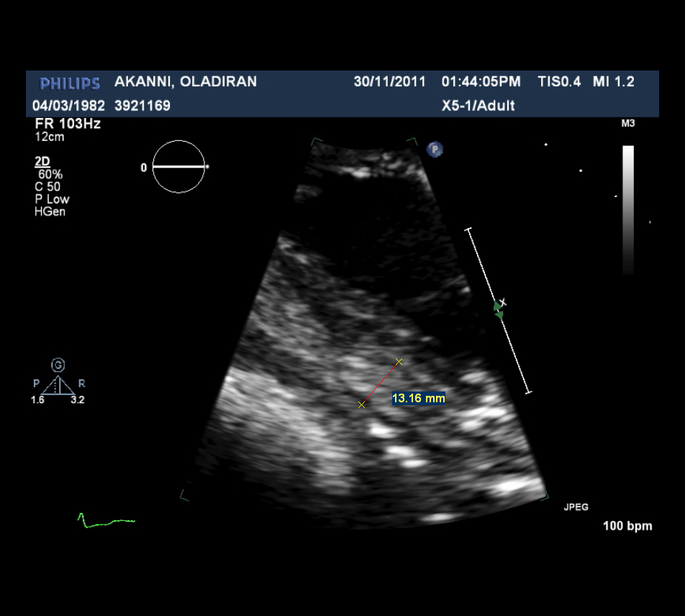This screenshot has height=616, width=685.
Task: Click the red measurement line between calipers
Action: [380, 384]
